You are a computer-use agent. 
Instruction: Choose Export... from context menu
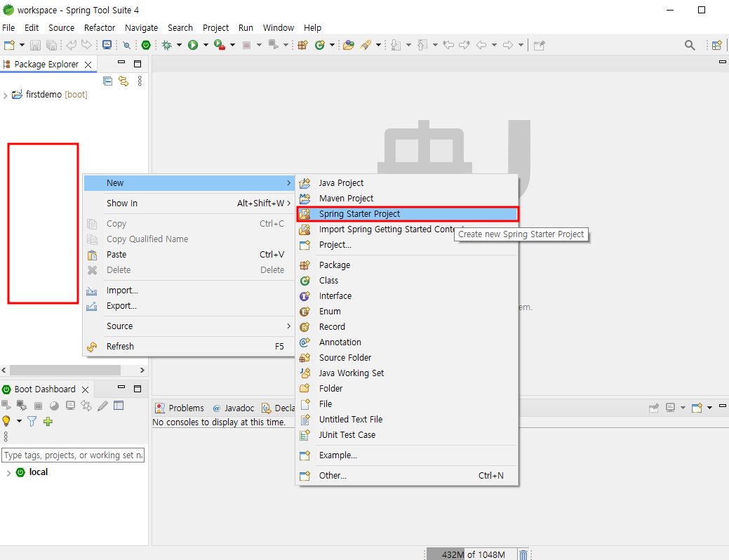[x=189, y=305]
